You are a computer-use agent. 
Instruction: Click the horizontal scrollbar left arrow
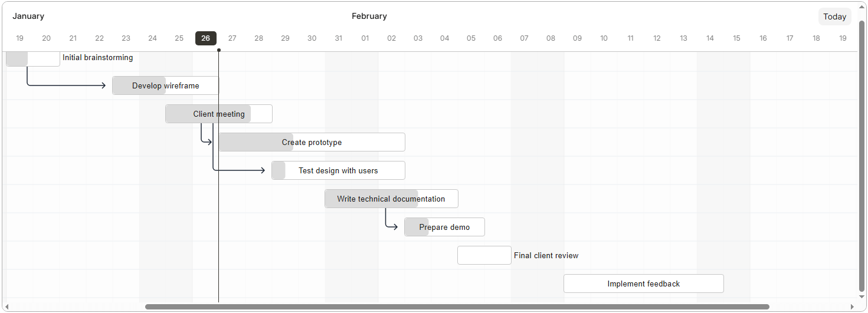click(7, 307)
